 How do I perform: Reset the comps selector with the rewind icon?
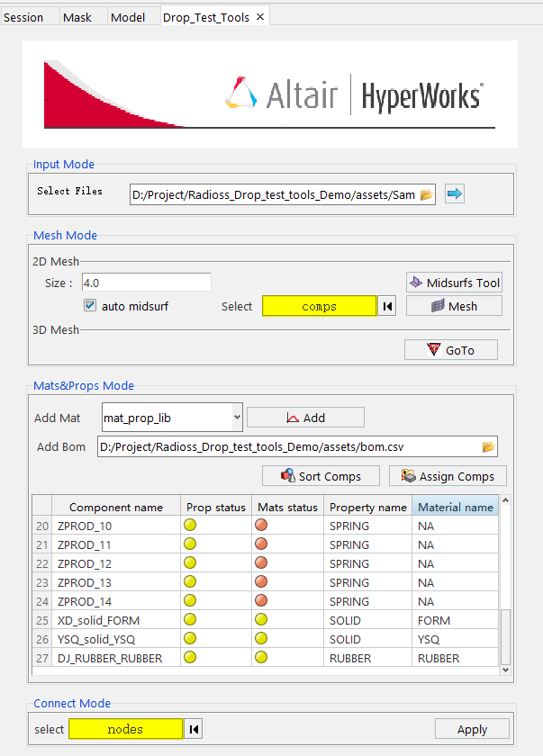point(387,306)
